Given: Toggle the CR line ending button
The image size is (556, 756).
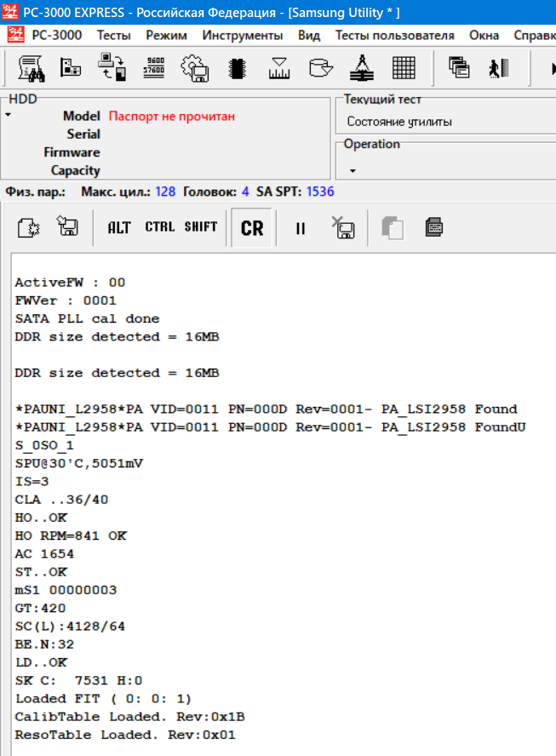Looking at the screenshot, I should tap(252, 228).
